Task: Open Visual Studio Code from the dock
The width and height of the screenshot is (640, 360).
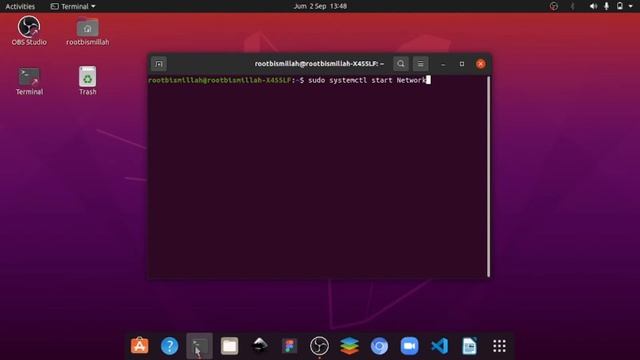Action: tap(440, 346)
